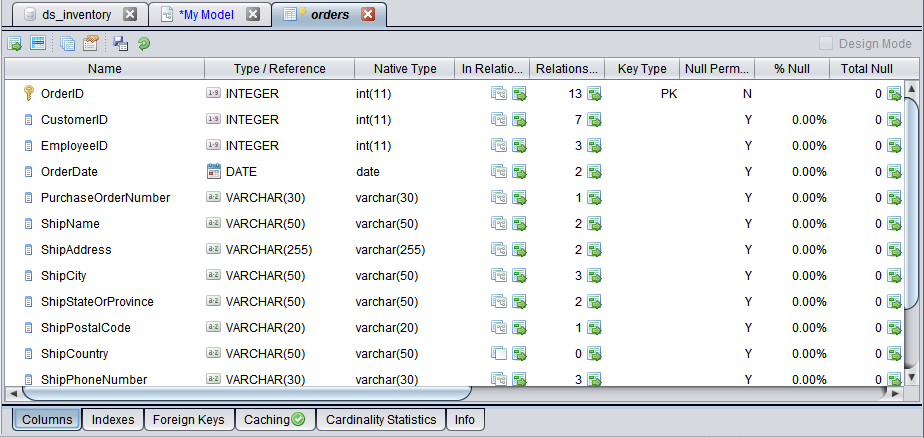The width and height of the screenshot is (924, 438).
Task: Open the Caching tab
Action: click(275, 420)
